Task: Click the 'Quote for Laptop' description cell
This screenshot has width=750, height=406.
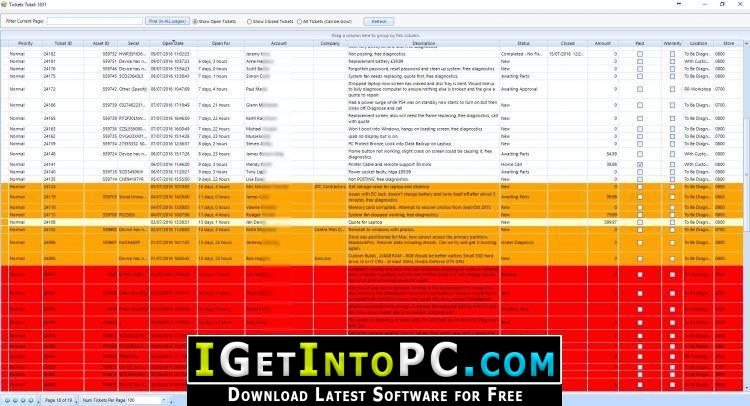Action: [x=423, y=222]
